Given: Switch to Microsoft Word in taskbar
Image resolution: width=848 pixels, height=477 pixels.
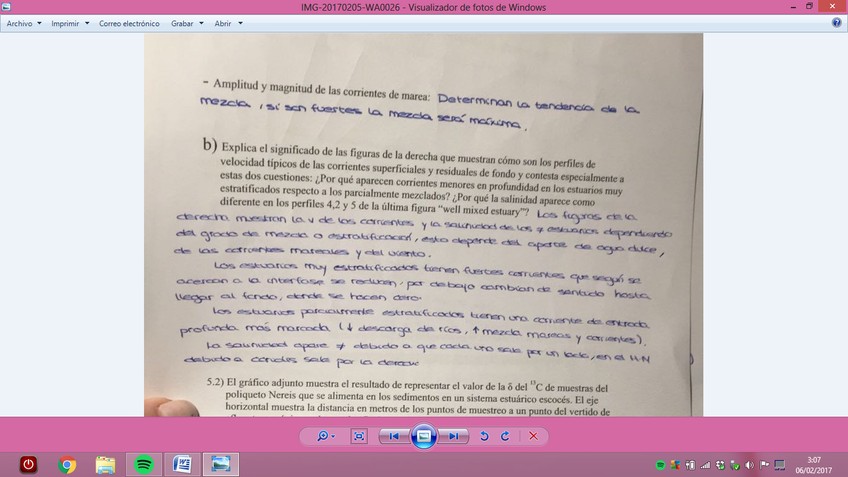Looking at the screenshot, I should pos(182,465).
